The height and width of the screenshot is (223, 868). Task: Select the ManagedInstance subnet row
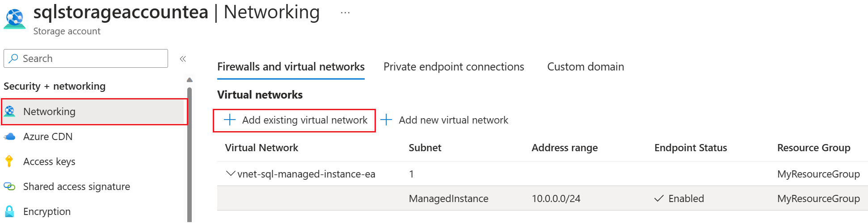(543, 198)
